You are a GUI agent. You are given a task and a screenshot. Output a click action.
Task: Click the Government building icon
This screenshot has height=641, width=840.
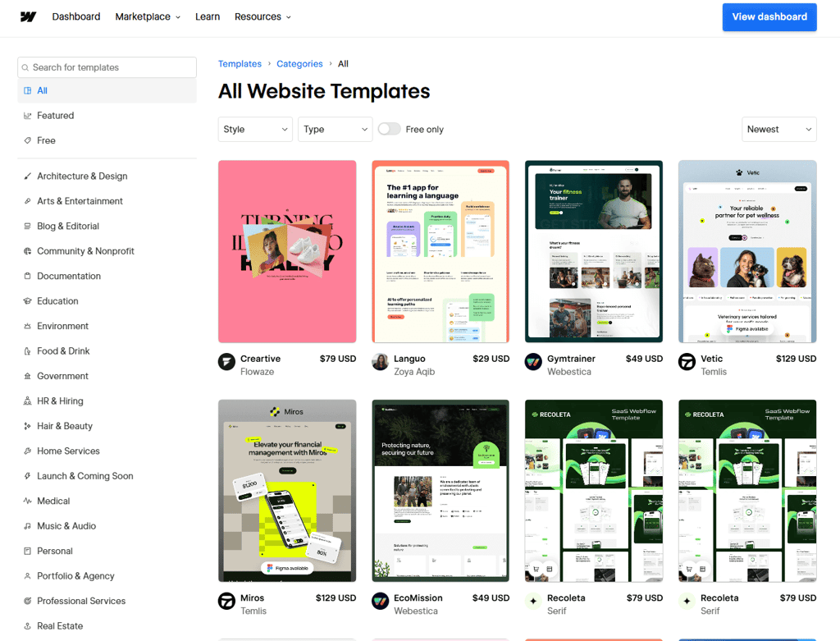click(27, 376)
